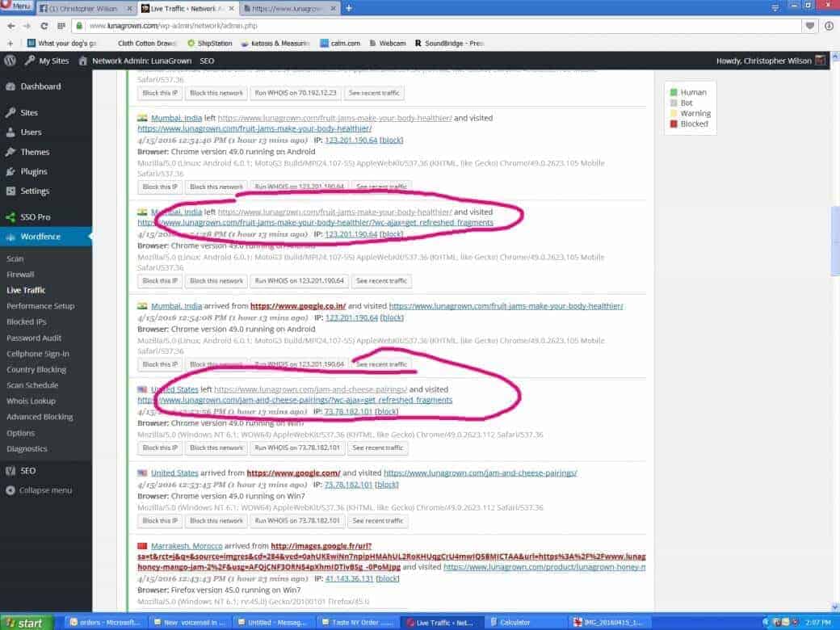The image size is (840, 630).
Task: Open the Settings menu item
Action: [x=35, y=191]
